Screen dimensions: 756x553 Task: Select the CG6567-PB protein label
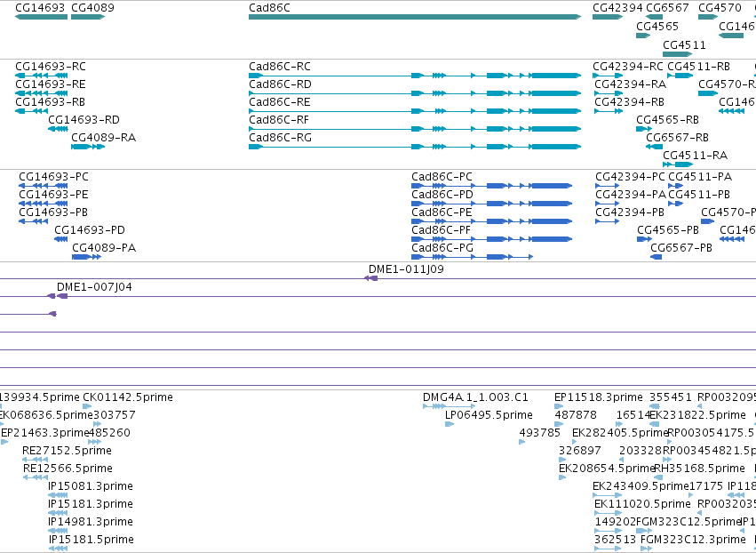pyautogui.click(x=681, y=248)
